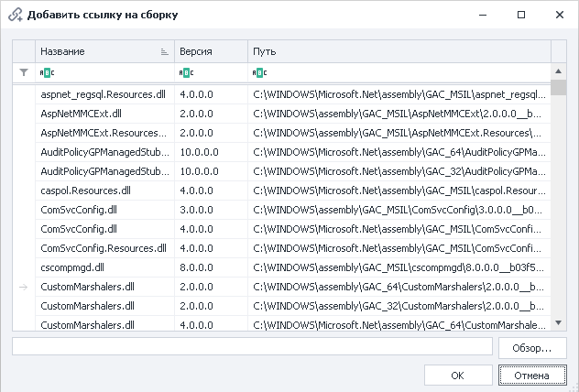Select the cscompmgd.dll row

(x=105, y=267)
